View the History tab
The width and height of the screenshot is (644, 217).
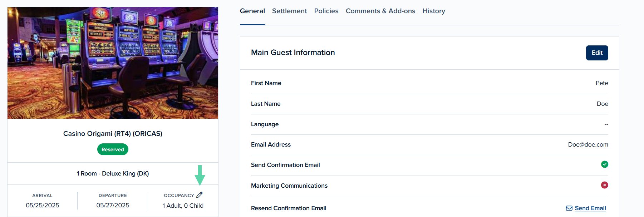[x=434, y=11]
